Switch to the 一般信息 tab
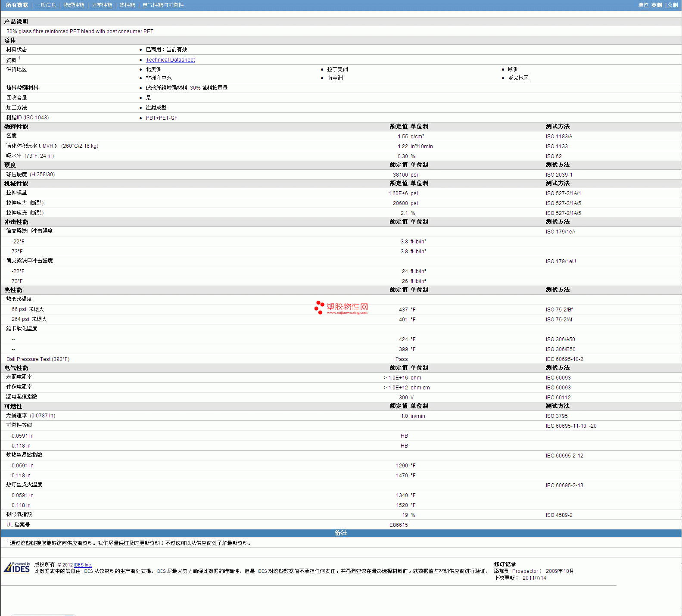This screenshot has height=616, width=682. [46, 5]
